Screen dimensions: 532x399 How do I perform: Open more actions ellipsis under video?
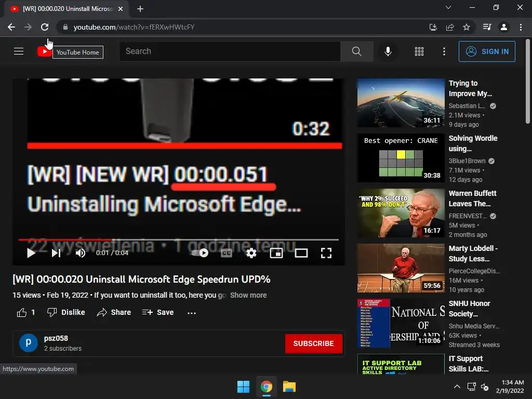pyautogui.click(x=192, y=313)
